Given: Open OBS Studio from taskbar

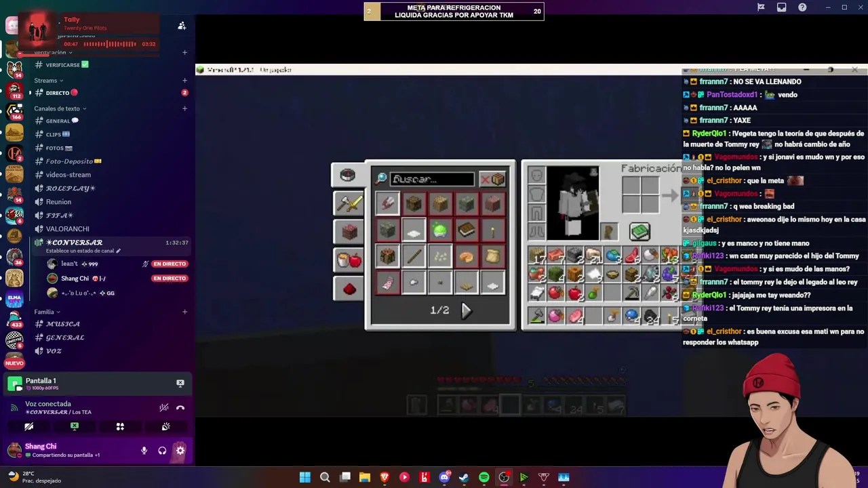Looking at the screenshot, I should point(504,477).
